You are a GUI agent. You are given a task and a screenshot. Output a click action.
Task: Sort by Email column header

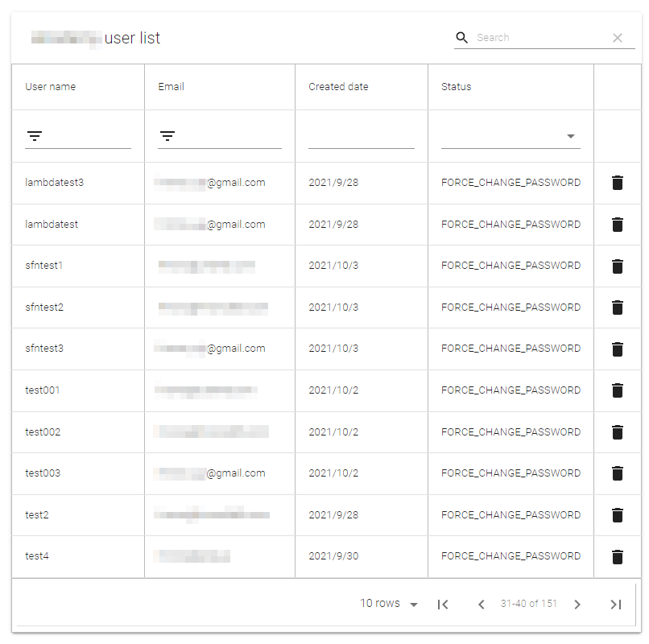point(172,87)
